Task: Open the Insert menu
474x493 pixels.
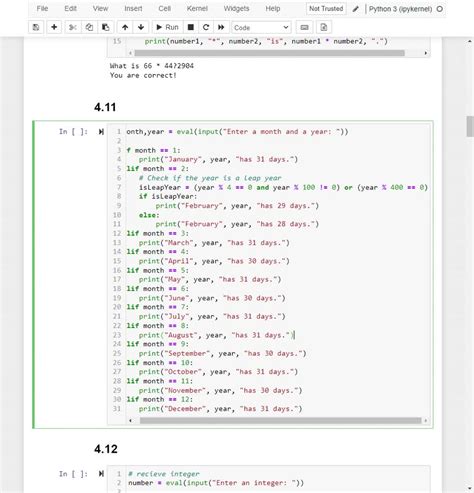Action: pyautogui.click(x=133, y=9)
